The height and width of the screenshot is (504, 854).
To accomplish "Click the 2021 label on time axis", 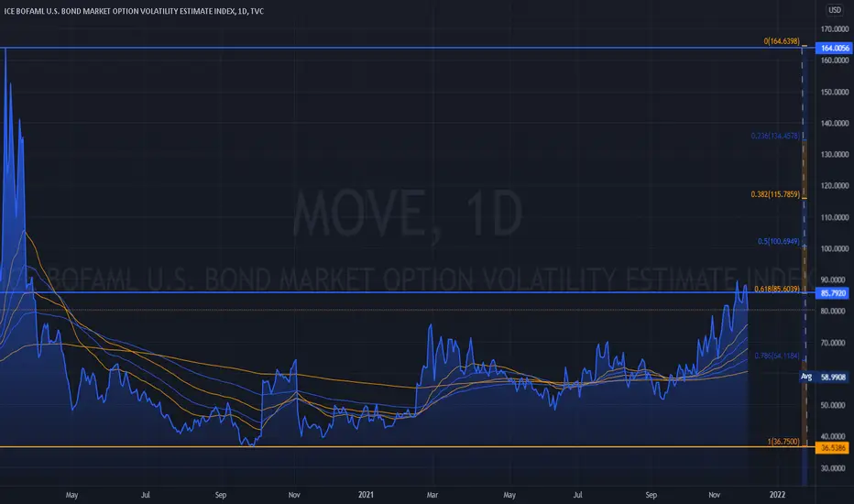I will 366,495.
